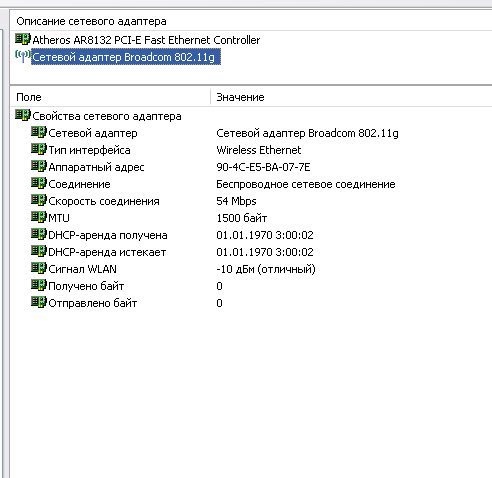Select the Соединение row label
492x478 pixels.
tap(79, 184)
